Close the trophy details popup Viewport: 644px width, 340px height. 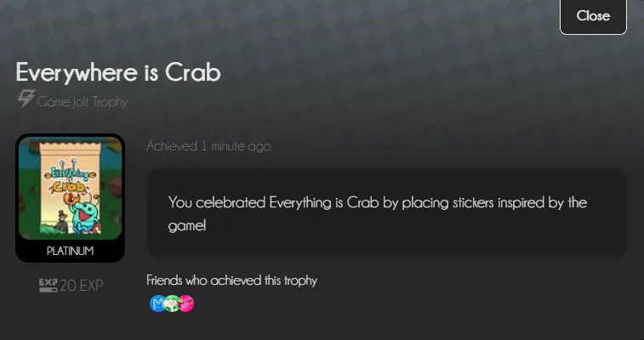tap(593, 16)
